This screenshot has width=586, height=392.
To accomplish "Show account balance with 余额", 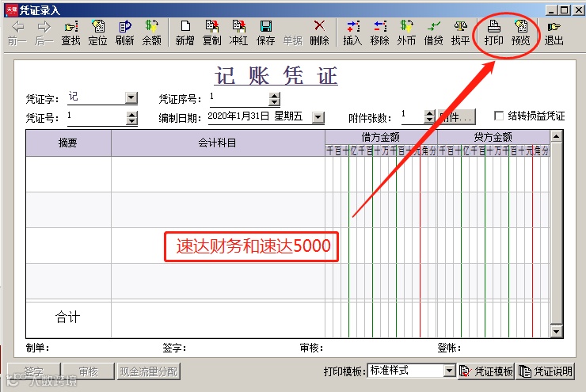I will pos(151,33).
